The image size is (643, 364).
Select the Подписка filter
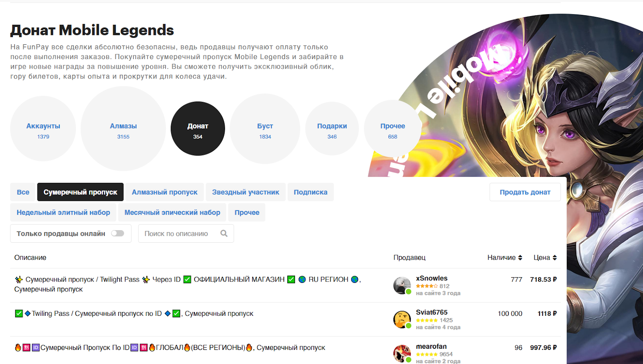[311, 192]
